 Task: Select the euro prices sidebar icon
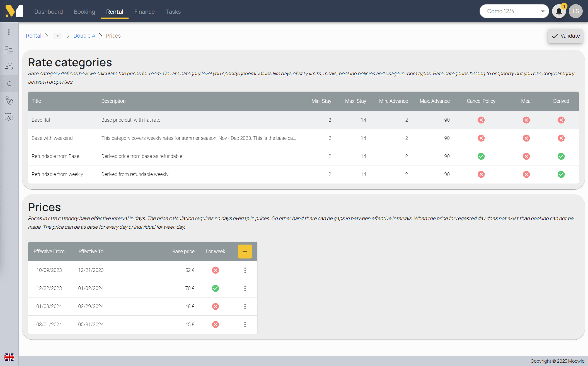(x=9, y=84)
